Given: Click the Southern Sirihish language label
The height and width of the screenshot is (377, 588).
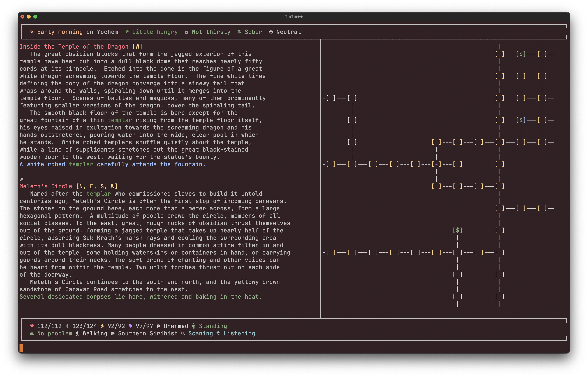Looking at the screenshot, I should point(148,333).
